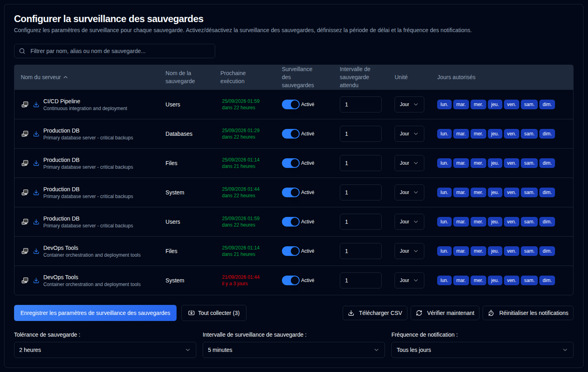Click server icon in Production DB Files row
This screenshot has height=372, width=588.
click(x=25, y=163)
